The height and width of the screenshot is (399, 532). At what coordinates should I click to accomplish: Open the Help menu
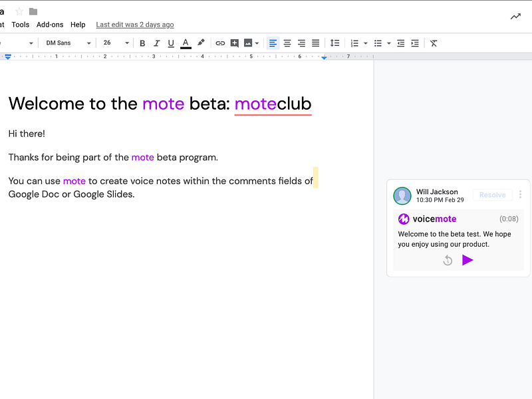78,25
